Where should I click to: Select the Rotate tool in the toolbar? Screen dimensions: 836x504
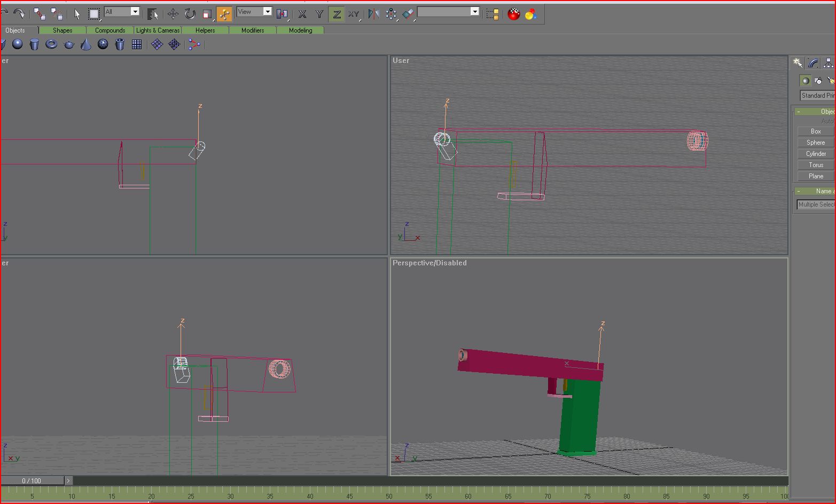(x=190, y=14)
